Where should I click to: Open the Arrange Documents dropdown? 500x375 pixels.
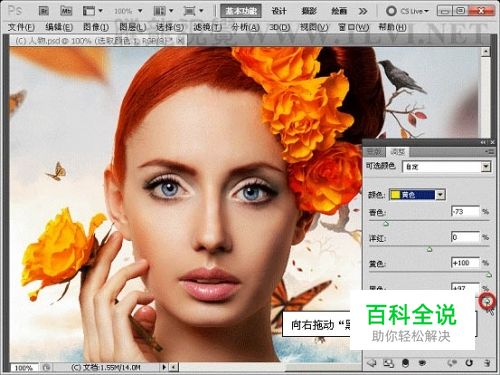pyautogui.click(x=163, y=11)
